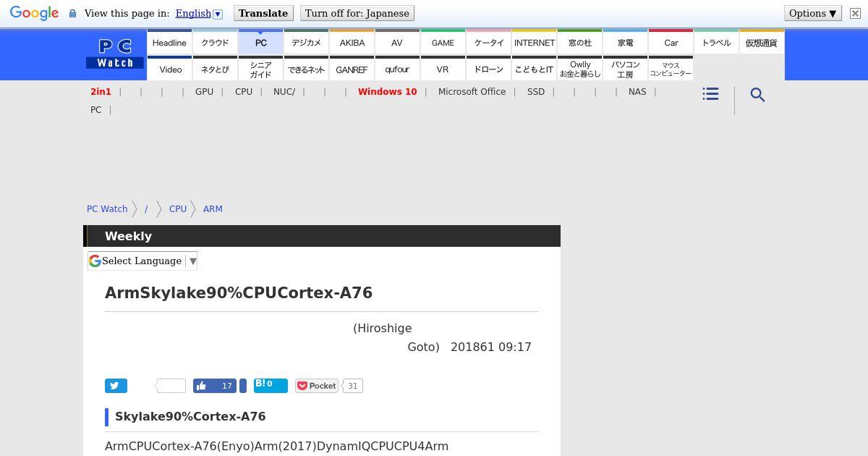868x456 pixels.
Task: Open the hamburger list menu icon
Action: tap(710, 94)
